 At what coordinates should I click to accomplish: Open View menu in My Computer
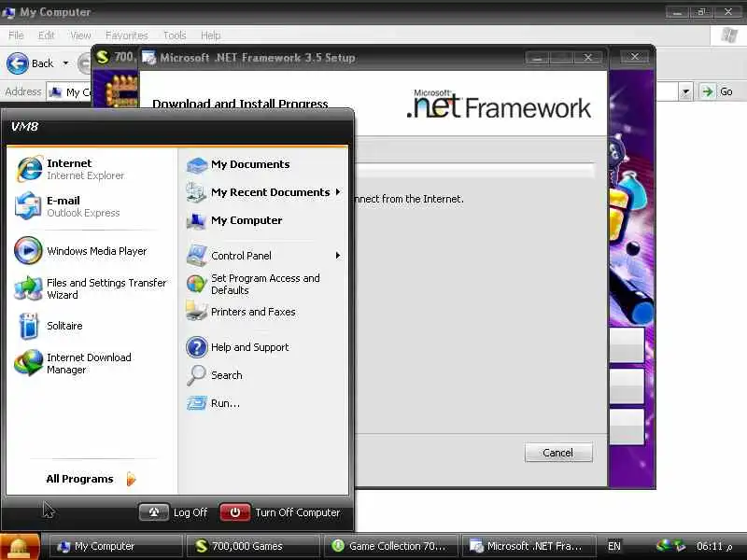pos(80,35)
